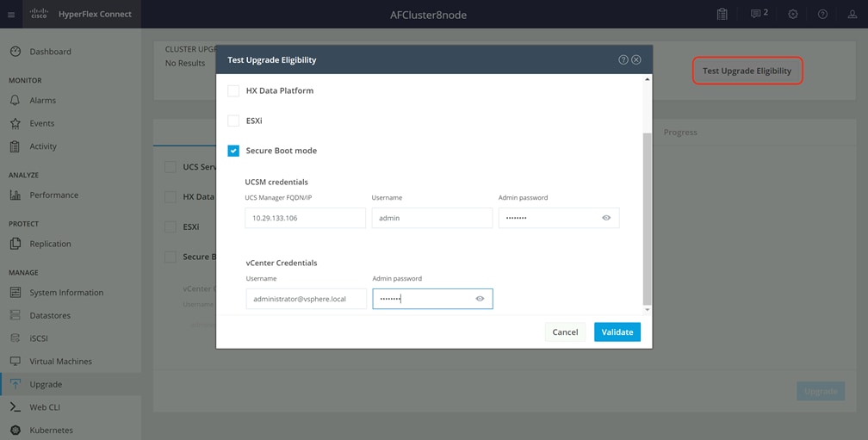Screen dimensions: 868x440
Task: Open Kubernetes in the sidebar
Action: (52, 430)
